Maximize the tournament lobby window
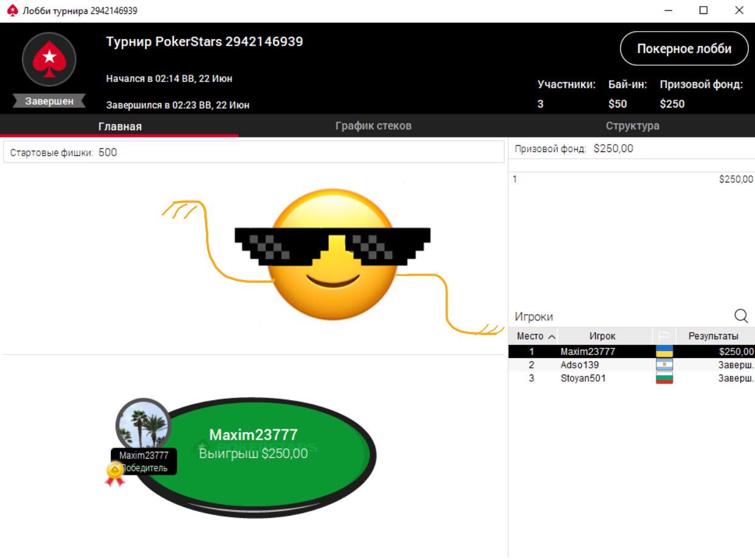The width and height of the screenshot is (755, 560). [703, 10]
